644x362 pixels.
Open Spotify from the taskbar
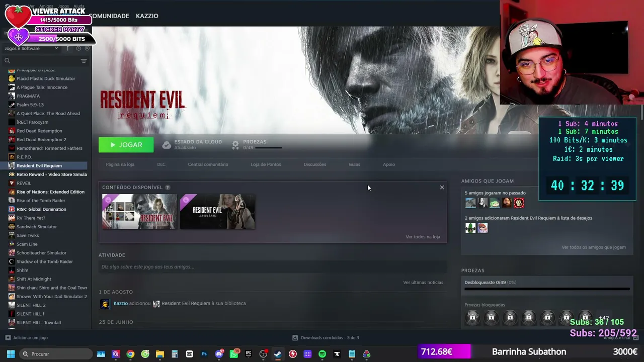(x=323, y=354)
